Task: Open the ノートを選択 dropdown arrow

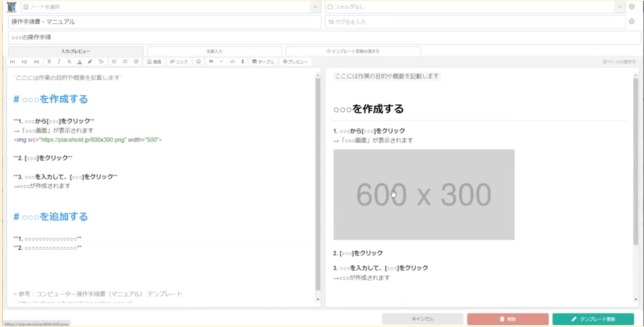Action: [x=315, y=7]
